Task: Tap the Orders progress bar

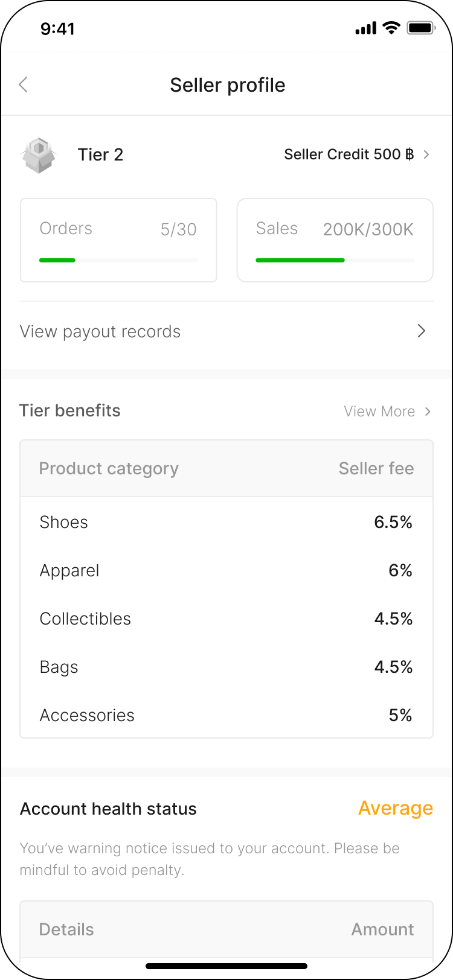Action: (118, 260)
